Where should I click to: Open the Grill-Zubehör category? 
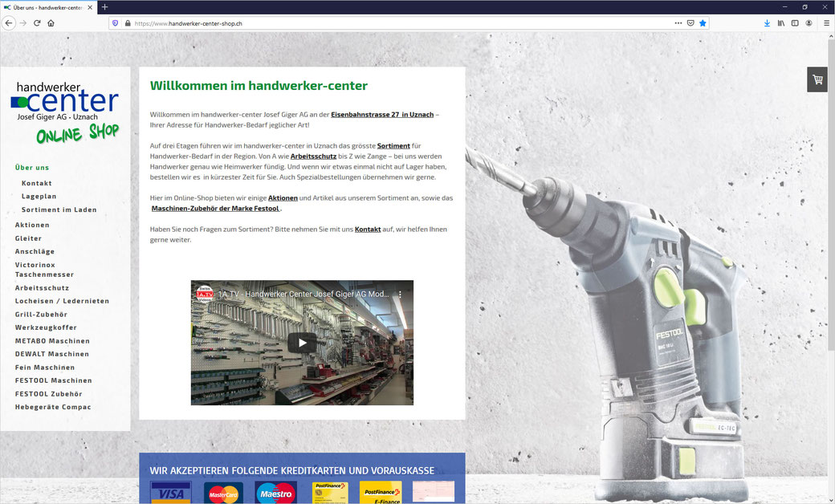coord(41,315)
